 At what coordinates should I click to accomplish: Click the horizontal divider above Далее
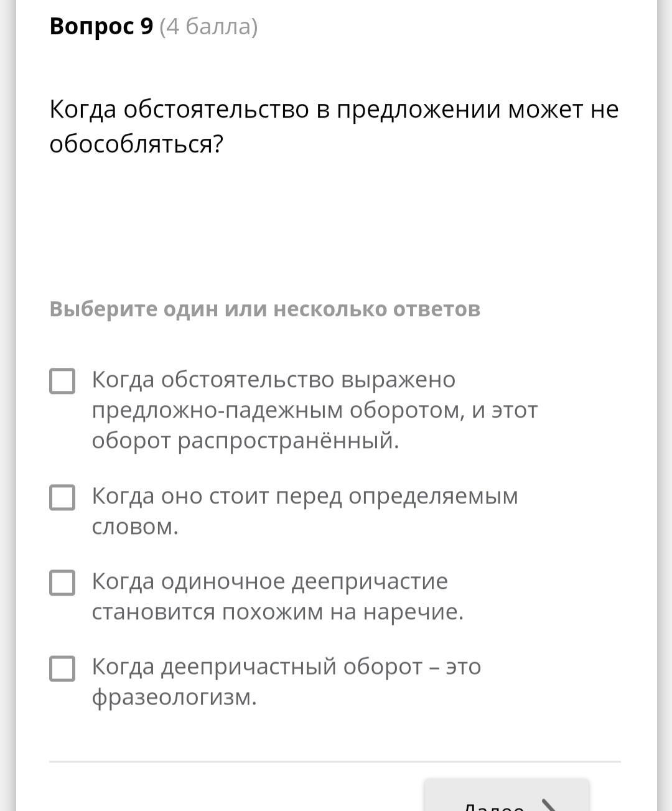pos(335,761)
